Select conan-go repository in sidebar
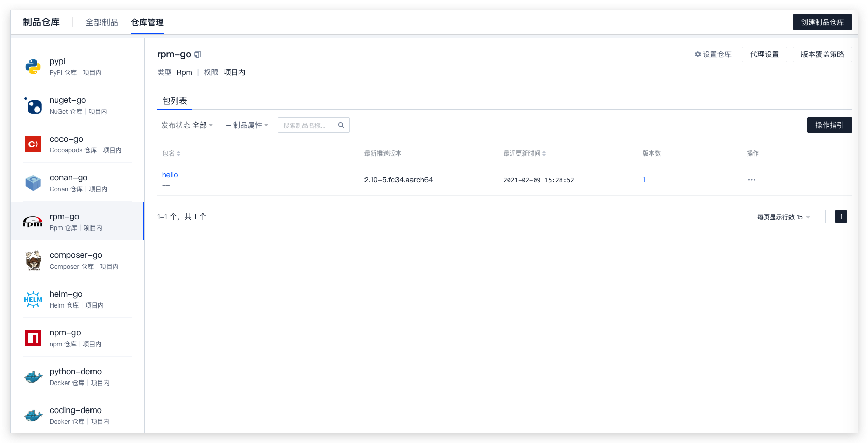Image resolution: width=868 pixels, height=443 pixels. 78,183
